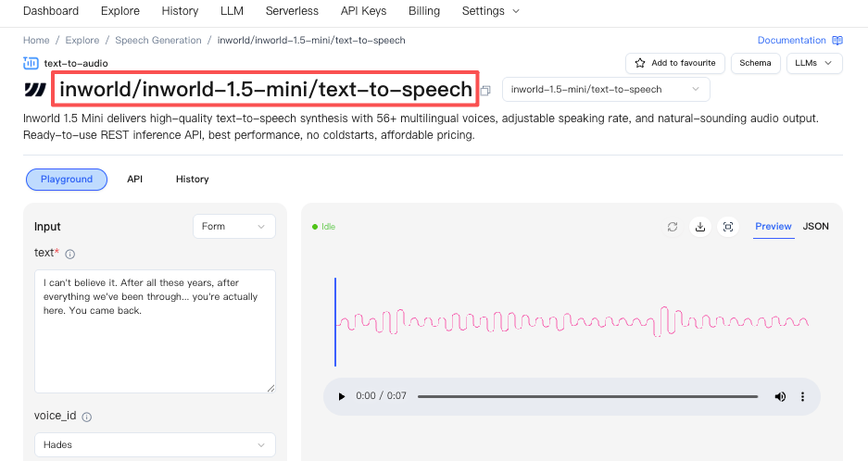Click the fullscreen scan icon

coord(728,227)
